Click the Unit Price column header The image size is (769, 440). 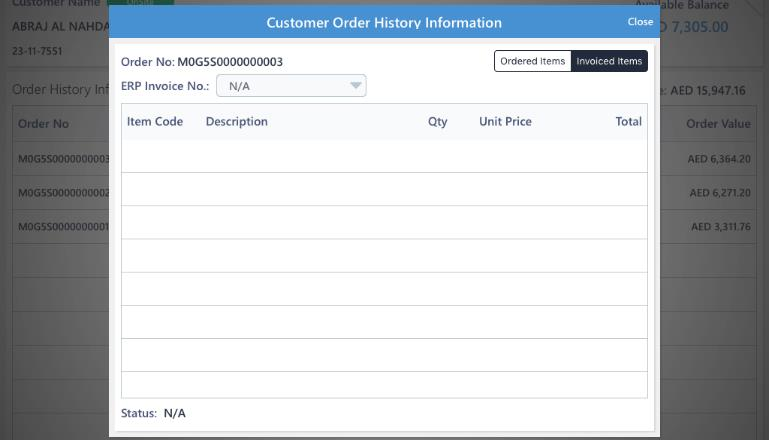pyautogui.click(x=505, y=122)
